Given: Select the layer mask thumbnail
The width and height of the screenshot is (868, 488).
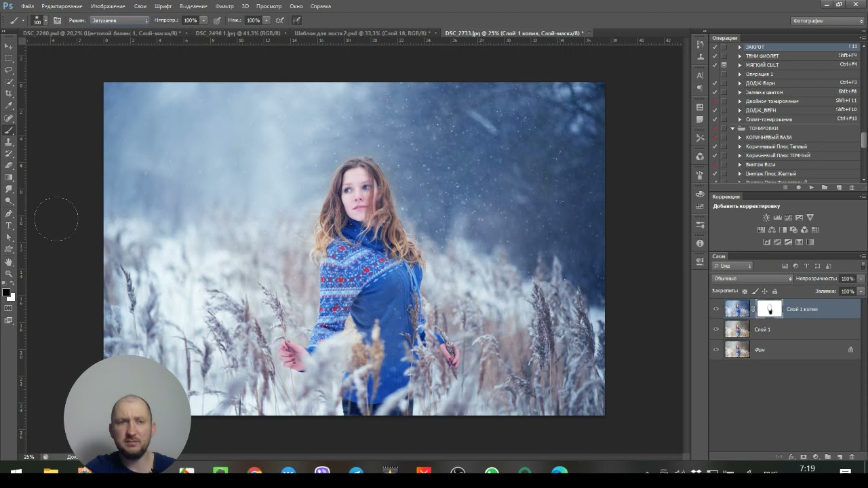Looking at the screenshot, I should 769,309.
